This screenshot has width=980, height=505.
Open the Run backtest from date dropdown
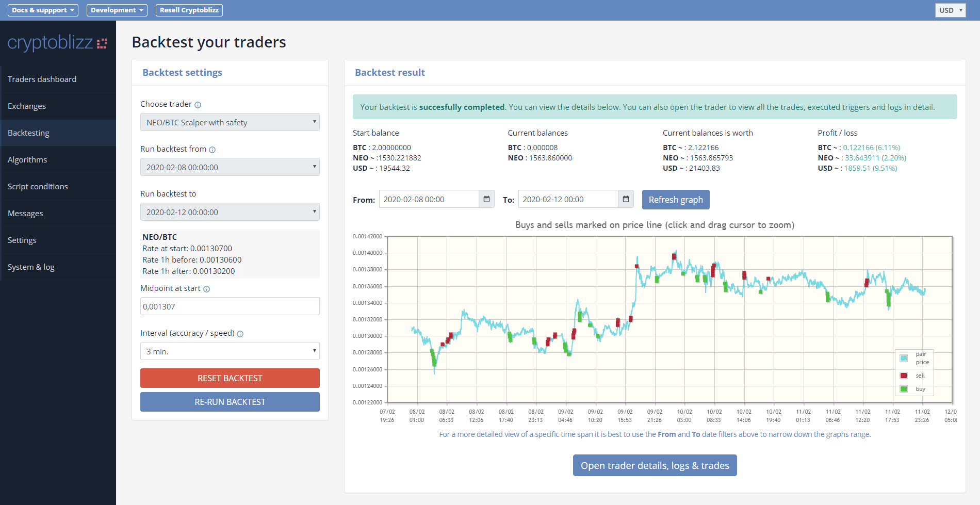pyautogui.click(x=230, y=167)
